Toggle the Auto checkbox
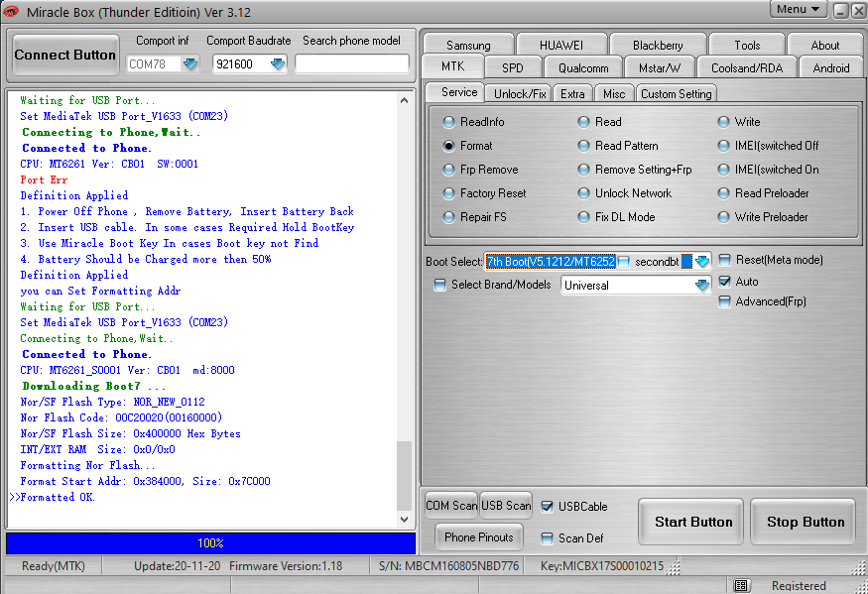The height and width of the screenshot is (594, 868). [x=724, y=282]
